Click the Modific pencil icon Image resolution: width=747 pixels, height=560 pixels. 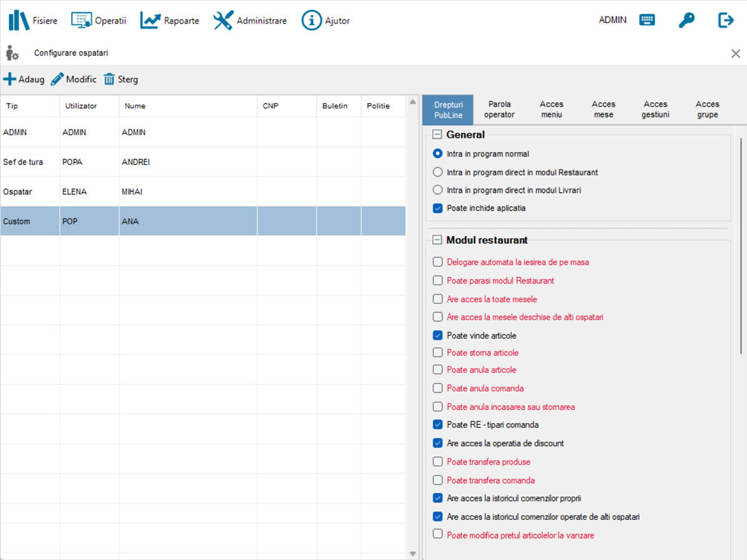pyautogui.click(x=57, y=79)
